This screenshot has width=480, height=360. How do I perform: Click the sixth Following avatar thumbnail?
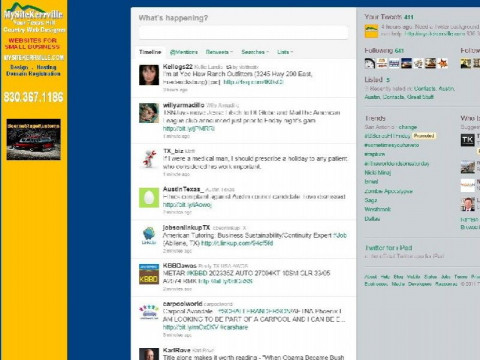430,63
